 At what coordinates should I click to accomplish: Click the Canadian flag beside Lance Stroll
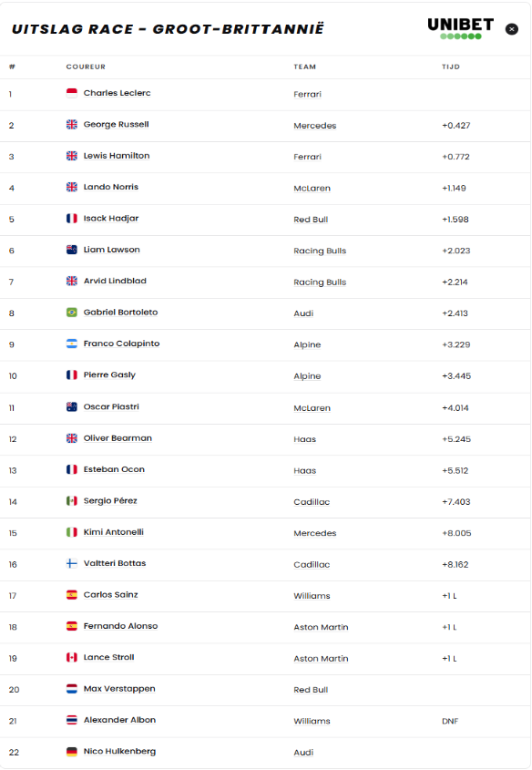[x=72, y=657]
